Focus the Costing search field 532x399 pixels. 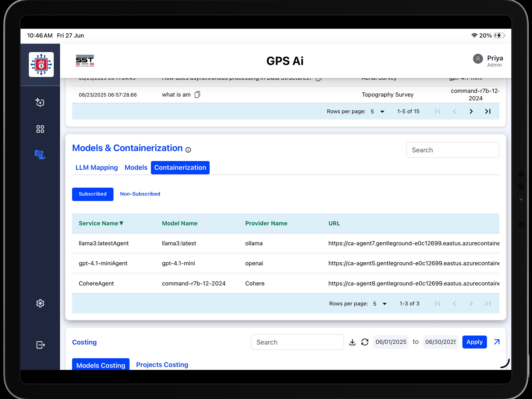point(297,342)
